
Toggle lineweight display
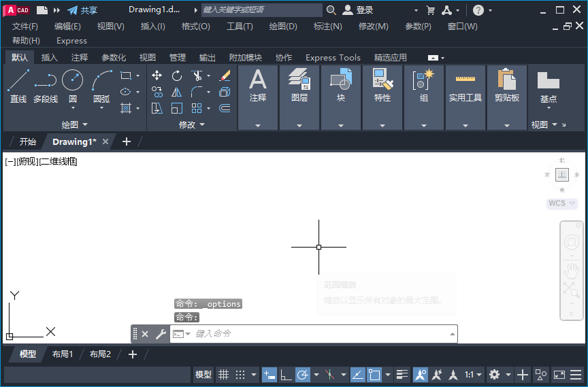click(x=402, y=374)
